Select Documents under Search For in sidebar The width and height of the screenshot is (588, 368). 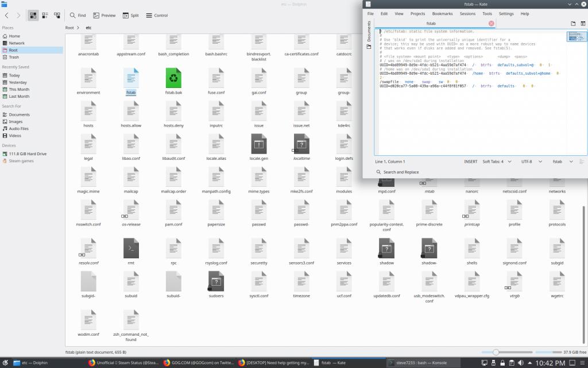(x=19, y=114)
